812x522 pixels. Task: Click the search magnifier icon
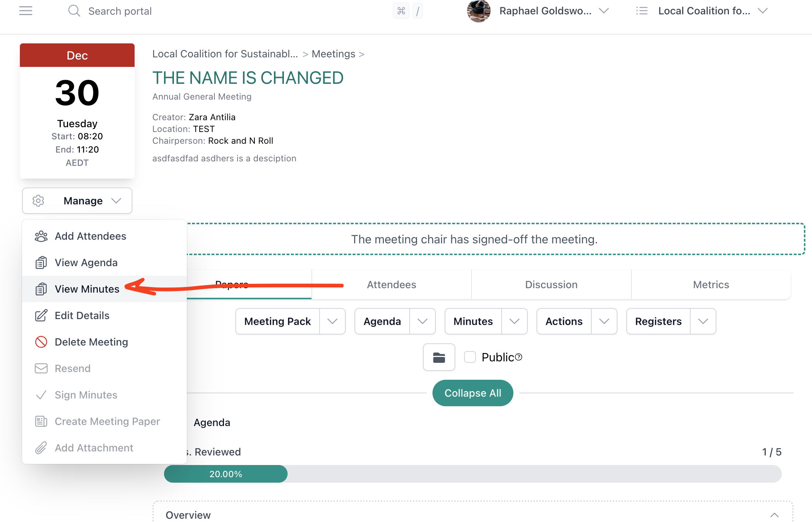point(74,11)
